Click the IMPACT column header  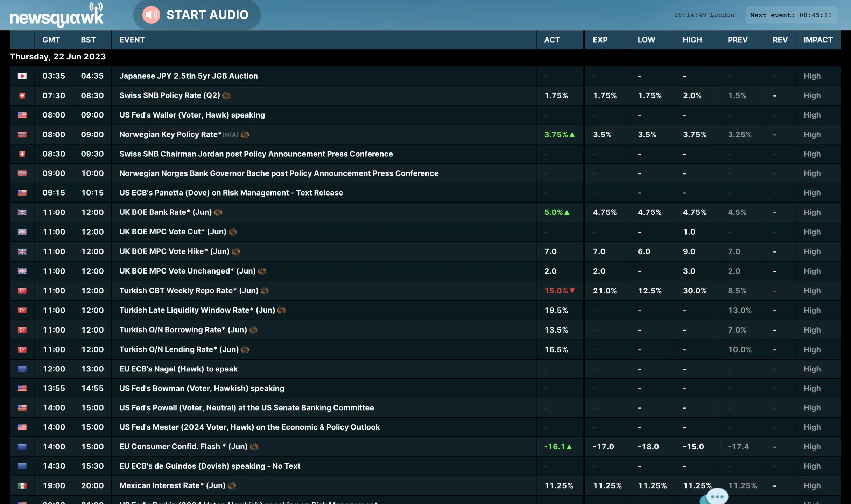click(818, 40)
